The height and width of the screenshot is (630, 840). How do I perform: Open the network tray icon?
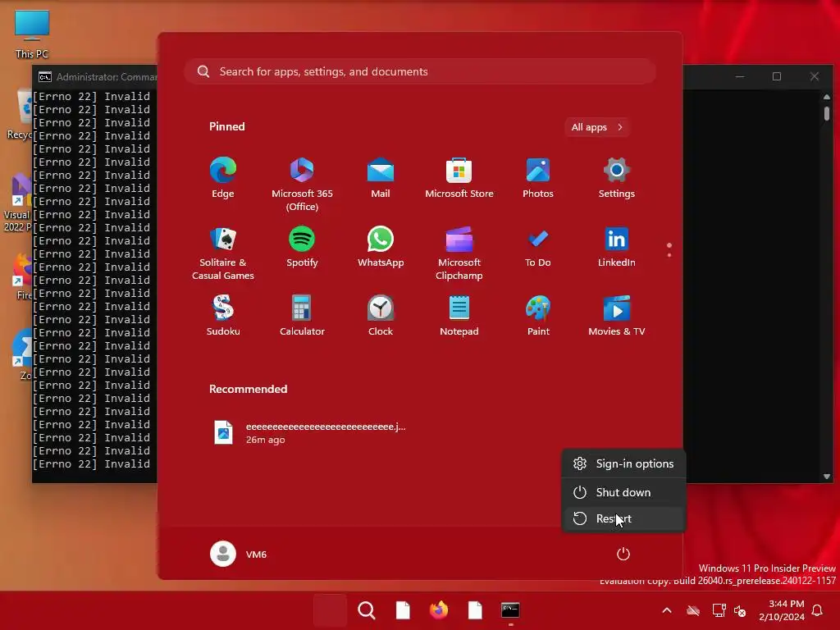tap(719, 610)
